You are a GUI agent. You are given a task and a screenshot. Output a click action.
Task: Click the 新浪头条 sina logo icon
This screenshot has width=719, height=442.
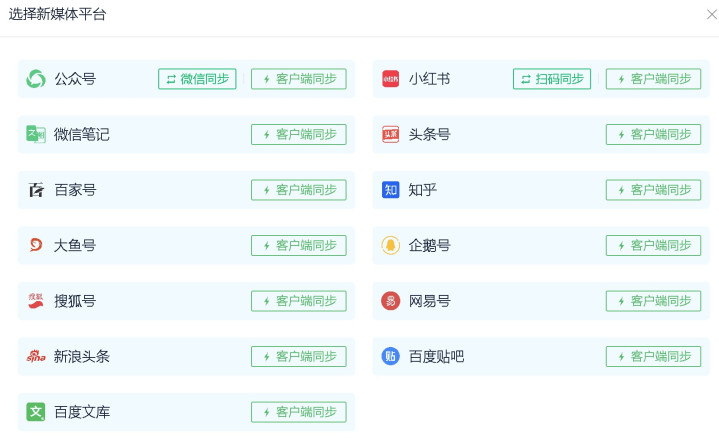point(36,356)
